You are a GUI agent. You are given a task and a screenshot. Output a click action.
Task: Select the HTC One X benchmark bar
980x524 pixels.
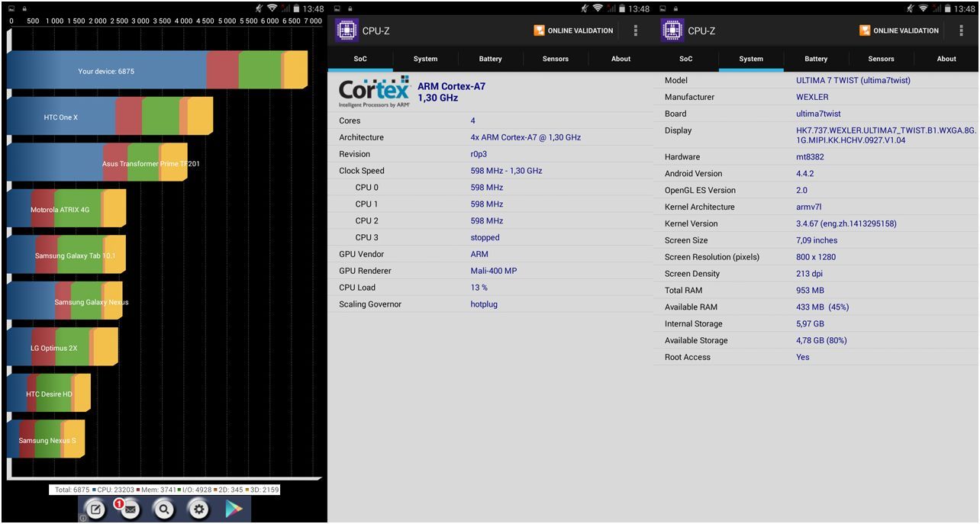point(110,117)
